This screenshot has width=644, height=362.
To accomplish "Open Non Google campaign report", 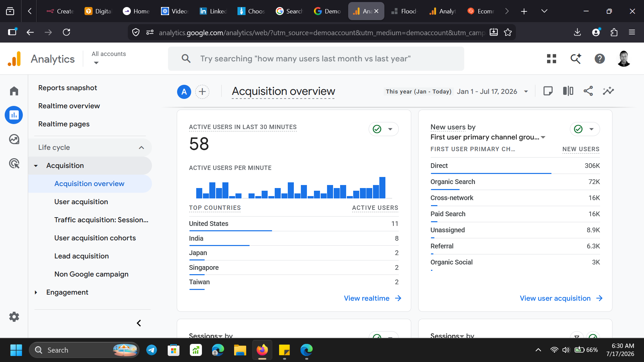I will [91, 274].
